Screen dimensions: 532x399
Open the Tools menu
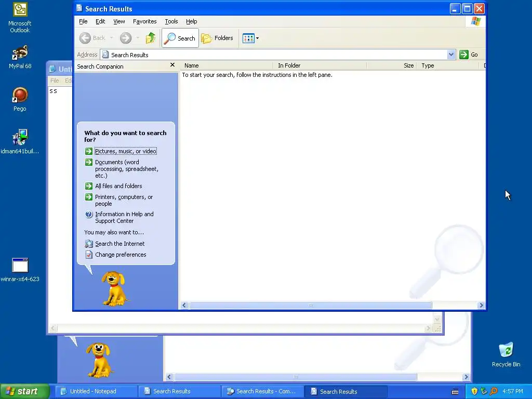pyautogui.click(x=171, y=21)
